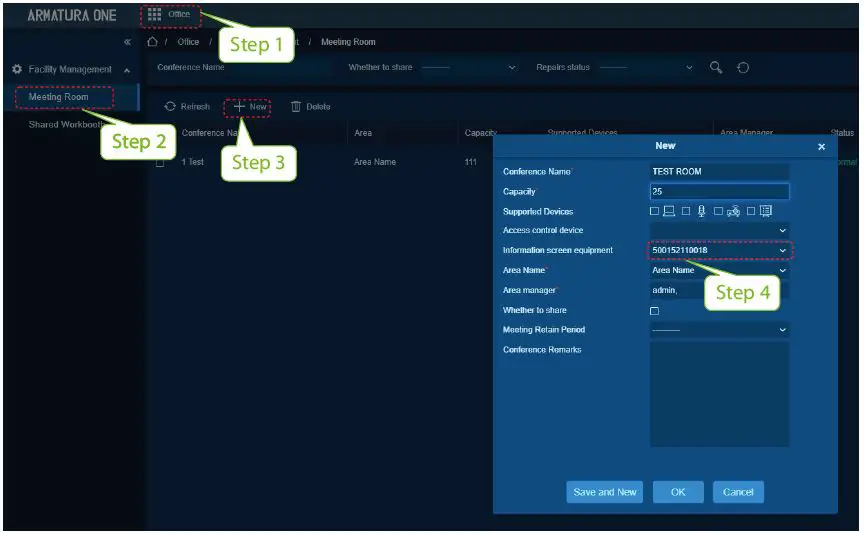The width and height of the screenshot is (864, 534).
Task: Open Information screen equipment dropdown
Action: click(x=720, y=250)
